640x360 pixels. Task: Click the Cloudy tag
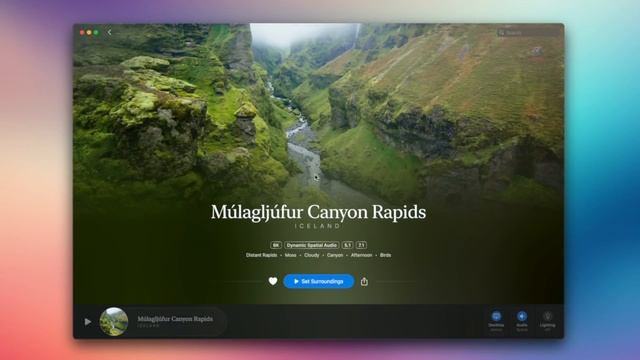click(x=311, y=255)
